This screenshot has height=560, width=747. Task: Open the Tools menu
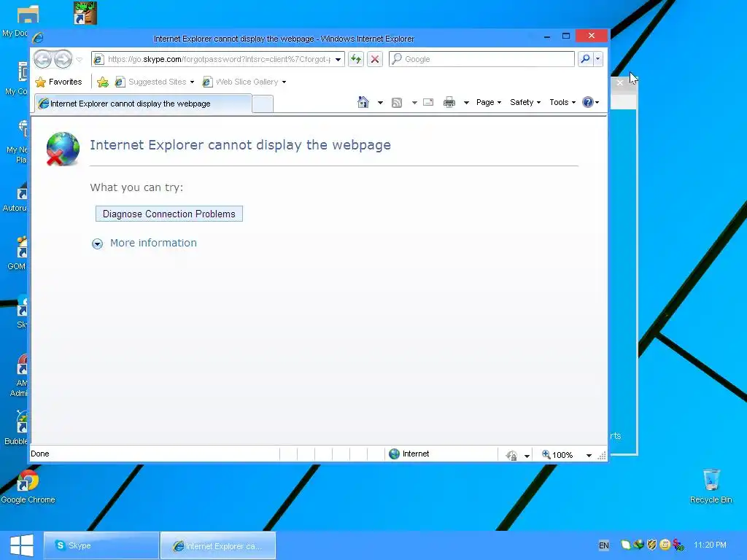click(x=562, y=102)
